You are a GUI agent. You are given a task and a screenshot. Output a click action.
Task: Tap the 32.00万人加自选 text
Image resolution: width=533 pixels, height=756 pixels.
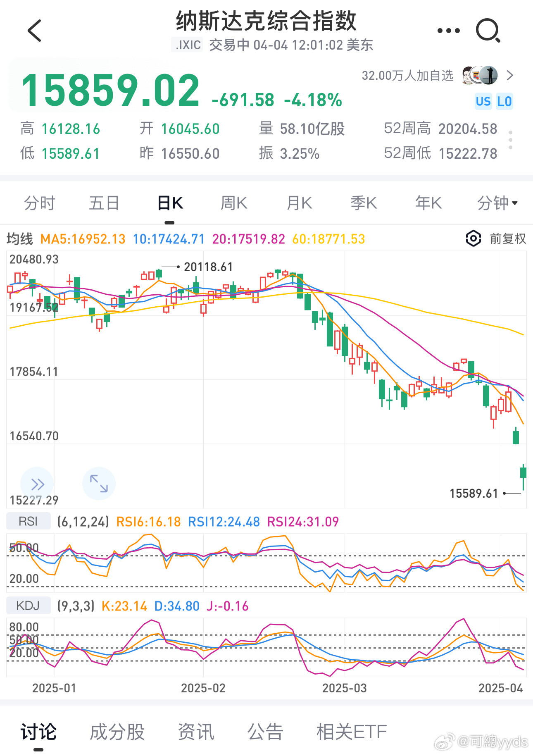pyautogui.click(x=407, y=76)
